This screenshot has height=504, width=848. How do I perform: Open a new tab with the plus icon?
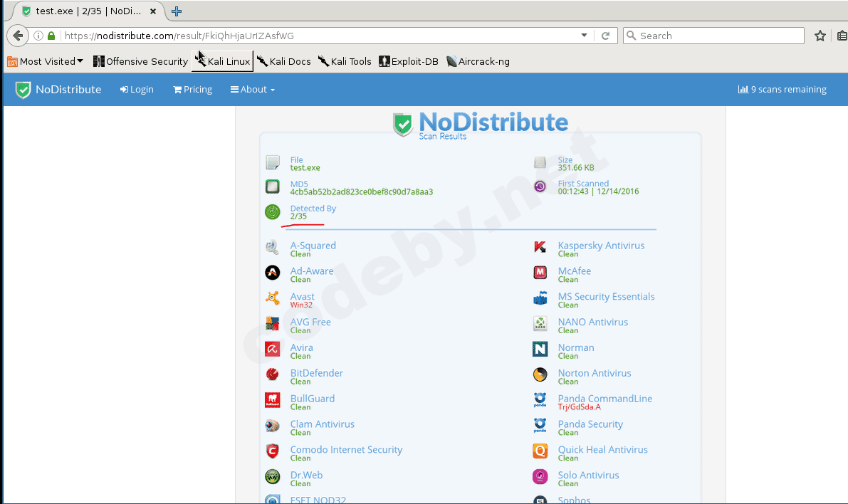[177, 11]
